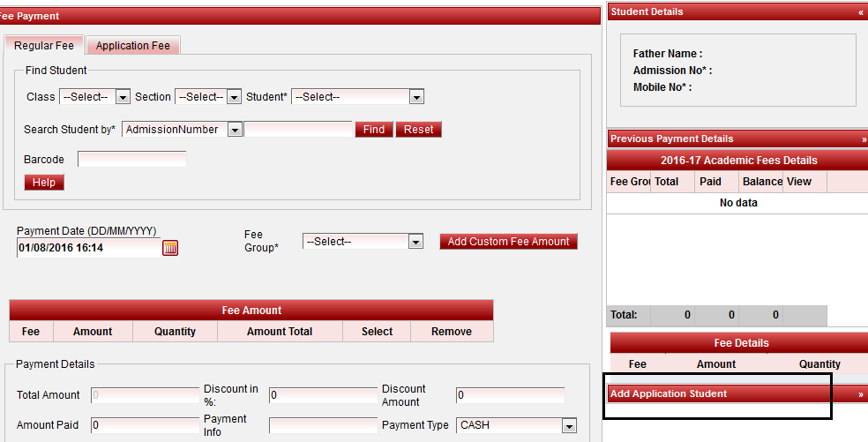
Task: Expand the Previous Payment Details panel
Action: [863, 139]
